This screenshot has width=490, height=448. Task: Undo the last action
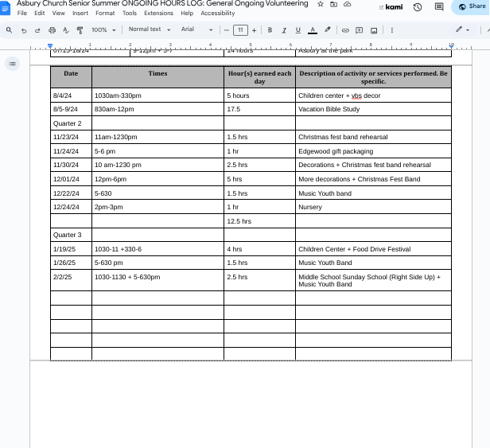(24, 30)
